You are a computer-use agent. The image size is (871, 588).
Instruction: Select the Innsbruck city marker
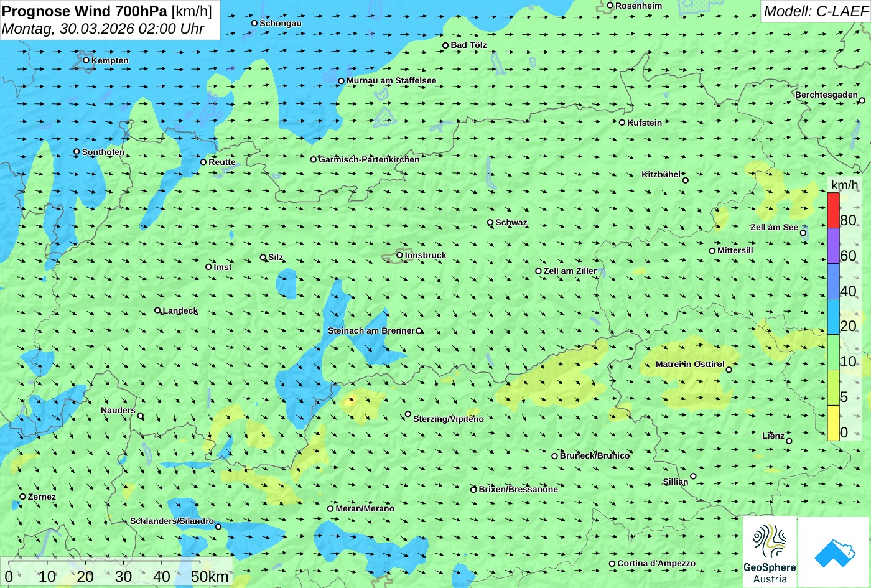(399, 255)
